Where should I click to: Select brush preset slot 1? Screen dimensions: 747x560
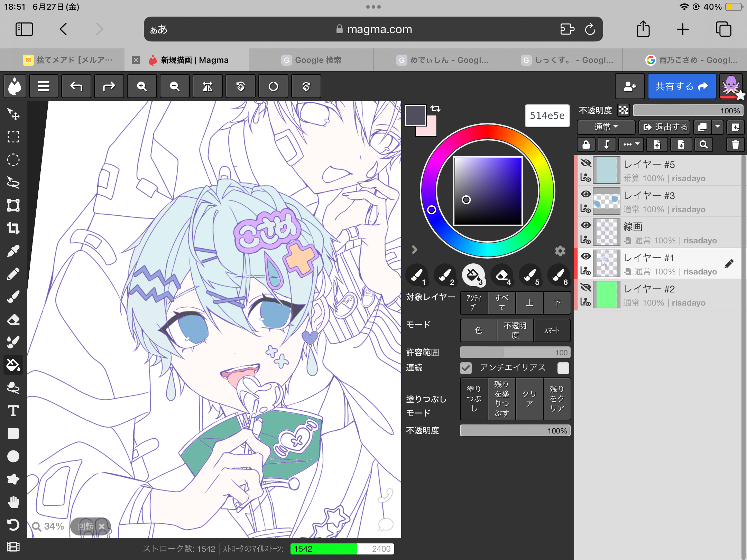point(417,276)
